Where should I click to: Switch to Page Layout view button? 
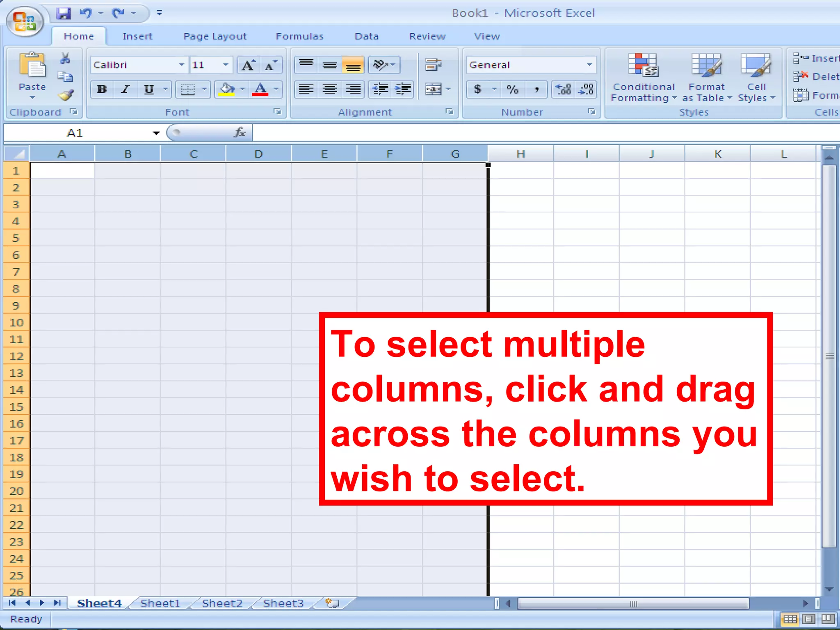(x=809, y=619)
